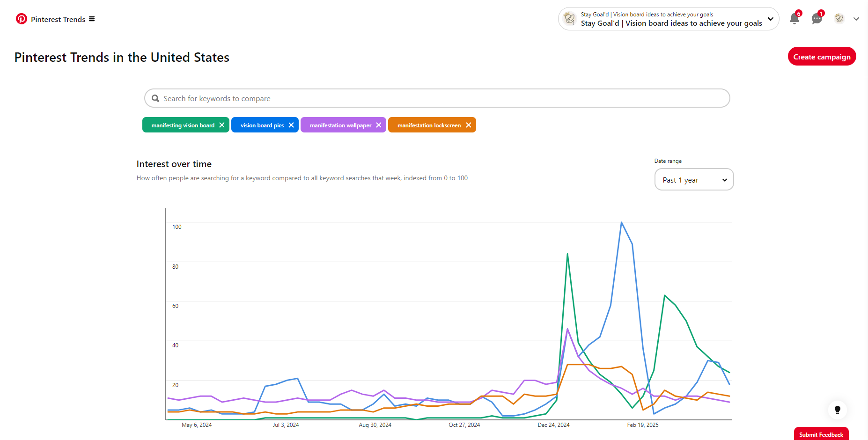Click the Pinterest Trends header label
The width and height of the screenshot is (868, 440).
[x=58, y=19]
